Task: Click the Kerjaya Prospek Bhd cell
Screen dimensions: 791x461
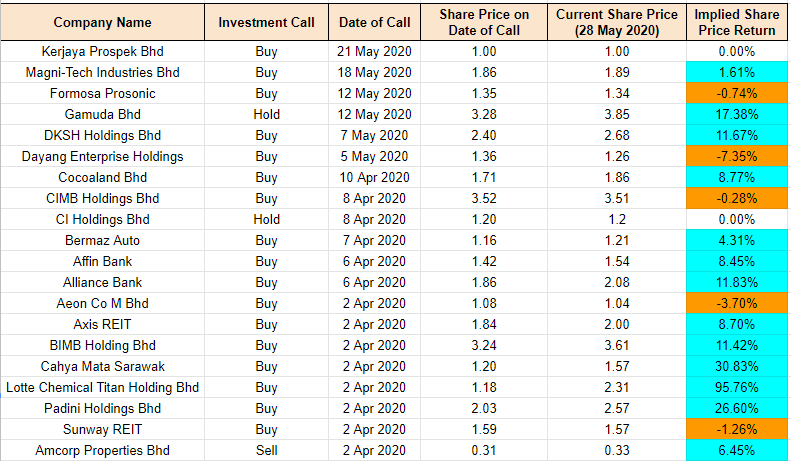Action: pyautogui.click(x=104, y=51)
